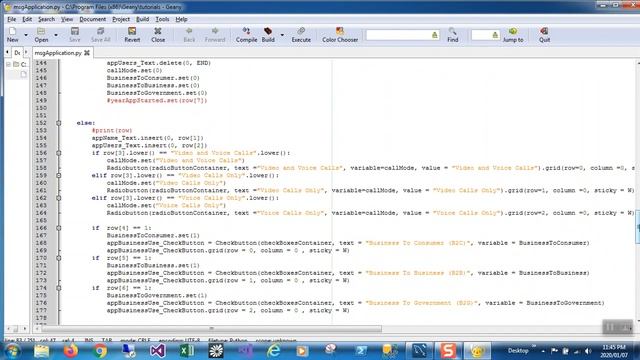Select the file entry under C: in the sidebar

point(23,74)
